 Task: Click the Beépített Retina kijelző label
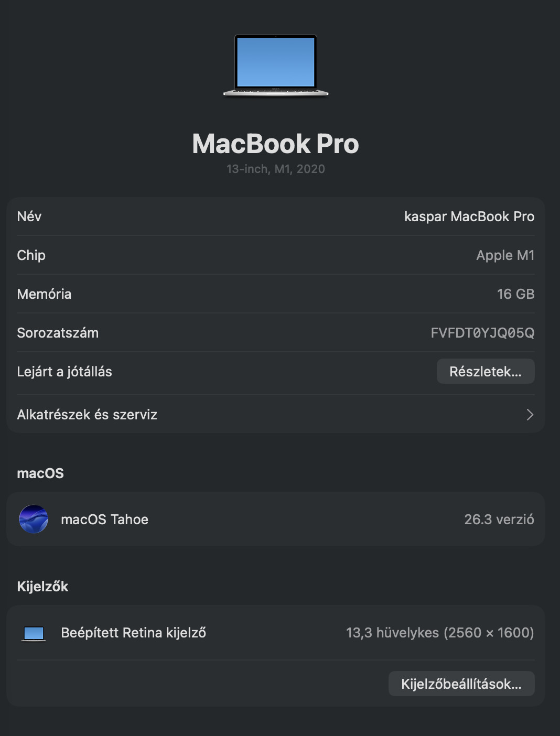(133, 633)
